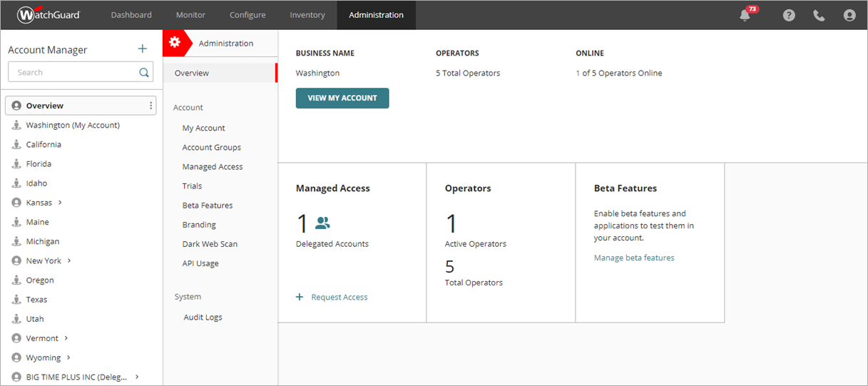Open the notifications bell icon
This screenshot has height=386, width=868.
tap(745, 15)
